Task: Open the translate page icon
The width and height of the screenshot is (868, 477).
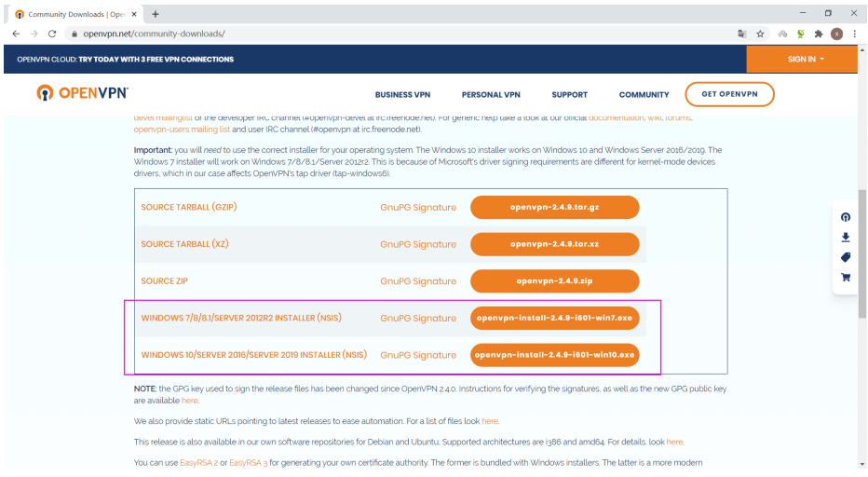Action: click(x=742, y=34)
